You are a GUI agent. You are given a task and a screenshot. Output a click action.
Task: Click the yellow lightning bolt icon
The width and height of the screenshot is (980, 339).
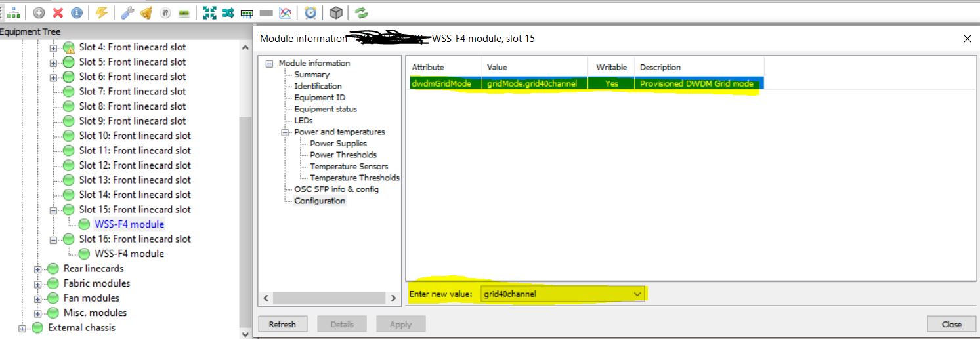point(101,12)
